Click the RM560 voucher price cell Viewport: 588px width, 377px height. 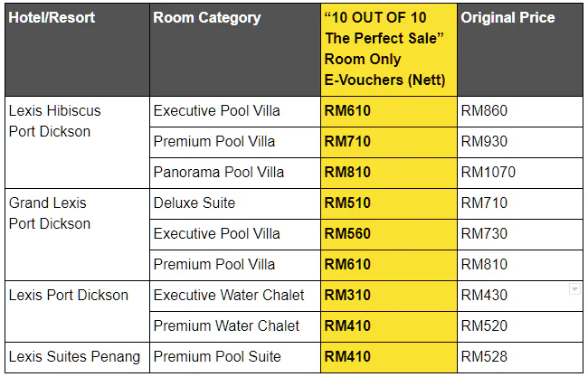pos(389,234)
